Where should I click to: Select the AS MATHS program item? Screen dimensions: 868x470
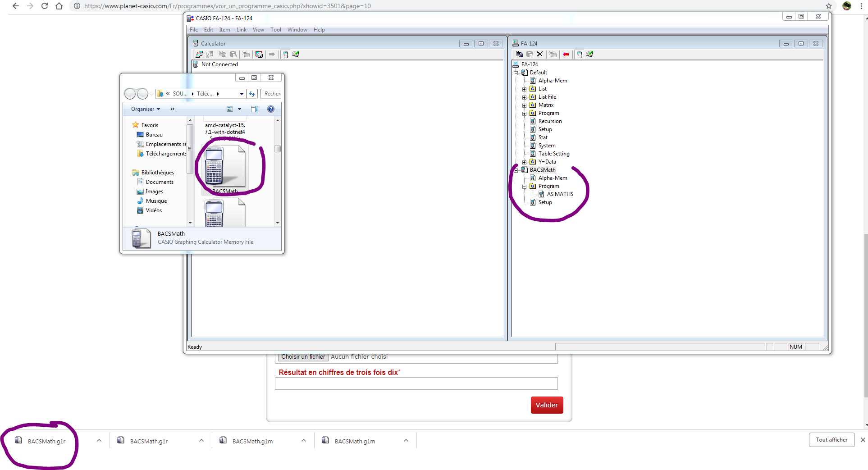coord(560,194)
